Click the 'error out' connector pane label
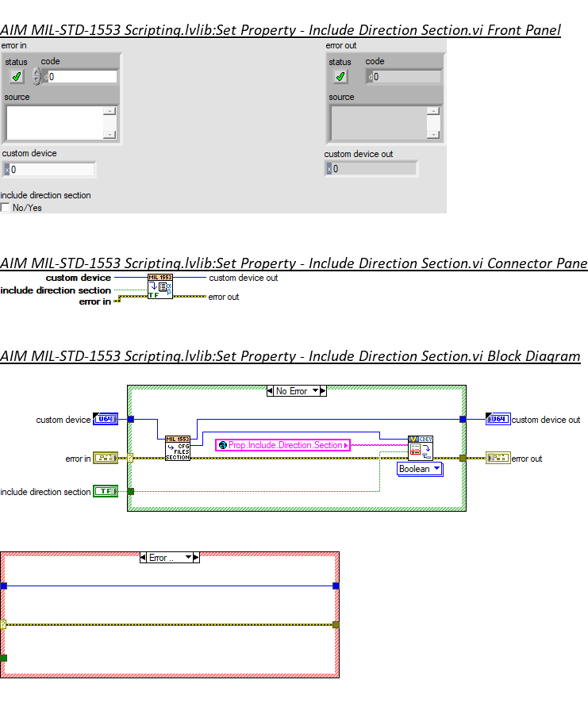Viewport: 588px width, 718px height. coord(224,297)
